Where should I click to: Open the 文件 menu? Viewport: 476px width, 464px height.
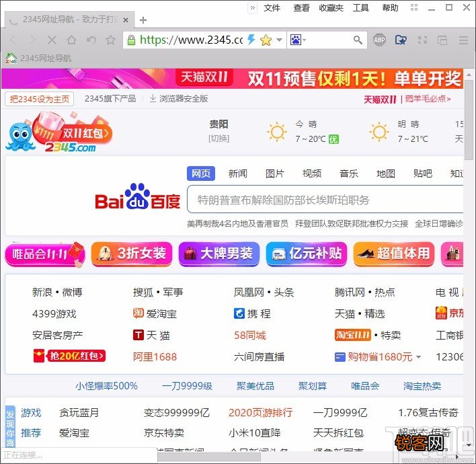pos(272,7)
